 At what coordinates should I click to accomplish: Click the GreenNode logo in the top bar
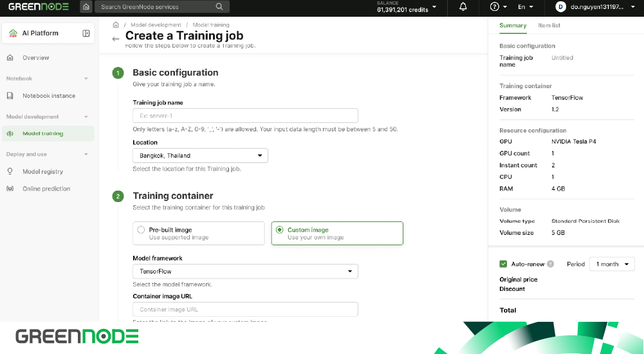click(39, 6)
